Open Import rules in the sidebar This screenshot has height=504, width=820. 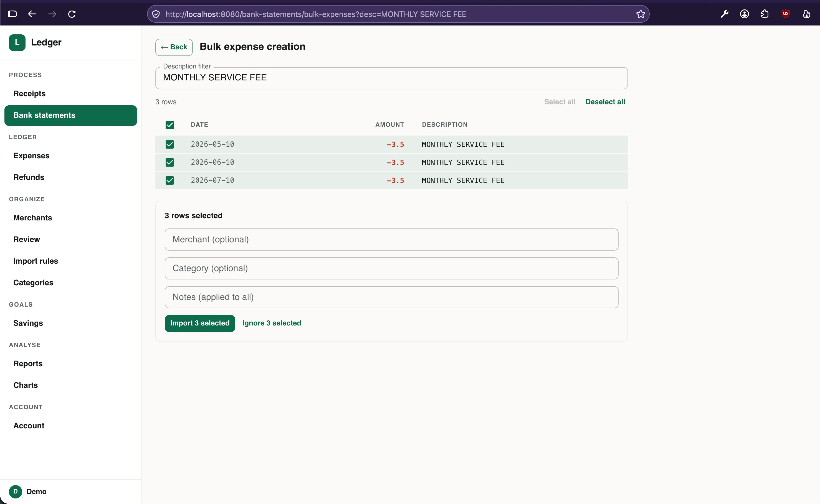click(x=71, y=261)
